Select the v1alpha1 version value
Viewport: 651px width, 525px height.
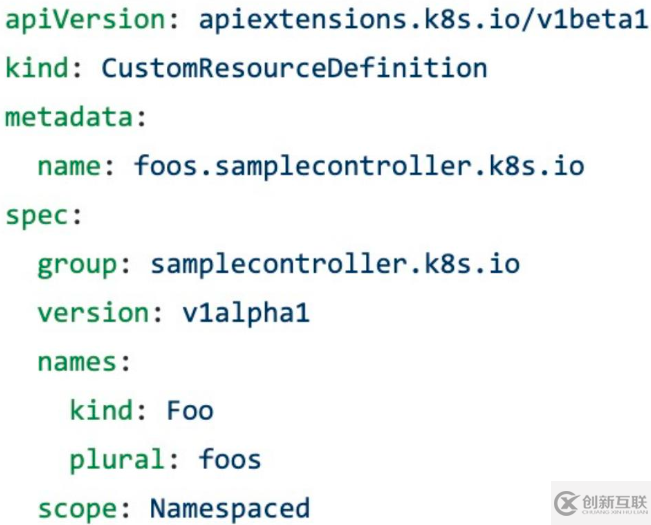246,313
